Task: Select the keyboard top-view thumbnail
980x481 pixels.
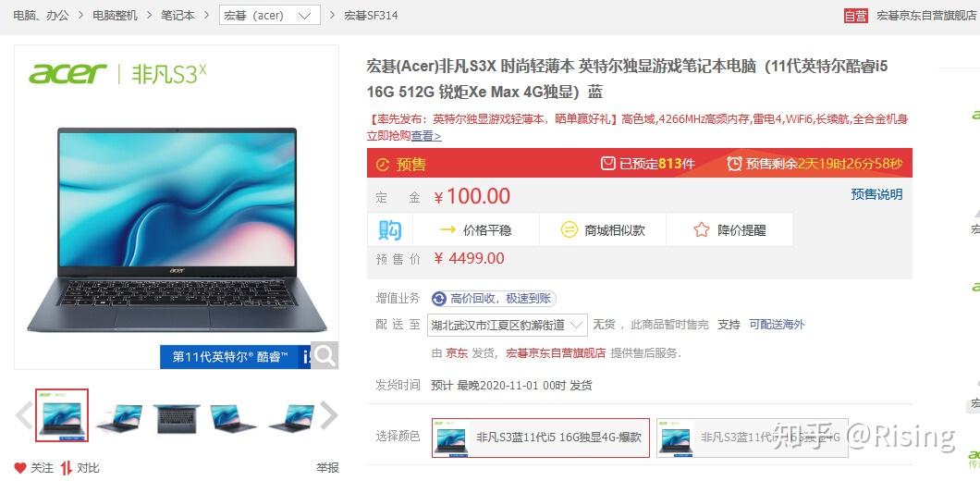Action: [x=177, y=418]
